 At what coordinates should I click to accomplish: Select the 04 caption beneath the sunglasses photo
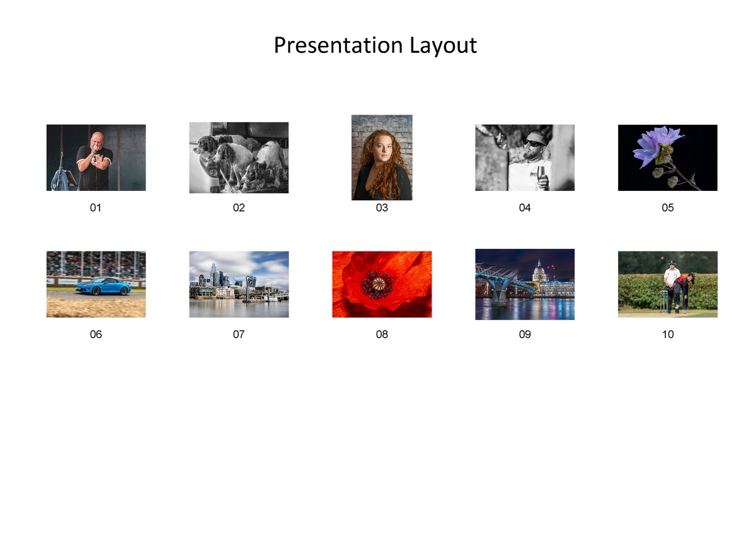coord(525,207)
